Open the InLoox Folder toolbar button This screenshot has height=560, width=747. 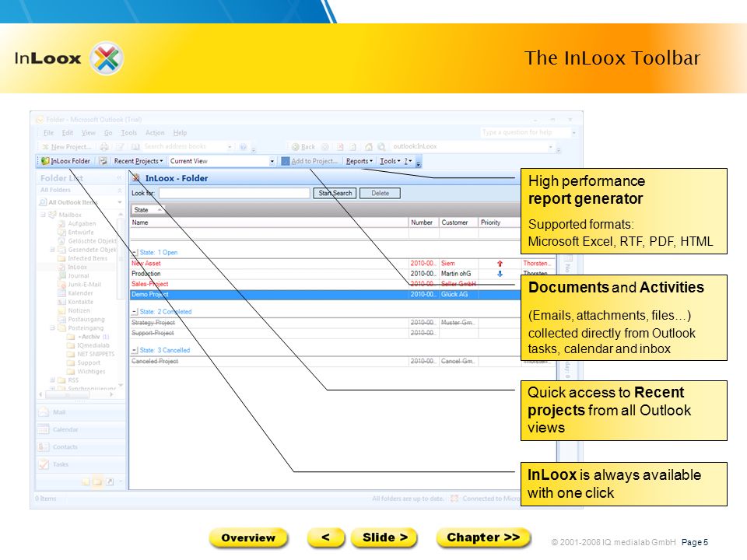click(x=65, y=161)
